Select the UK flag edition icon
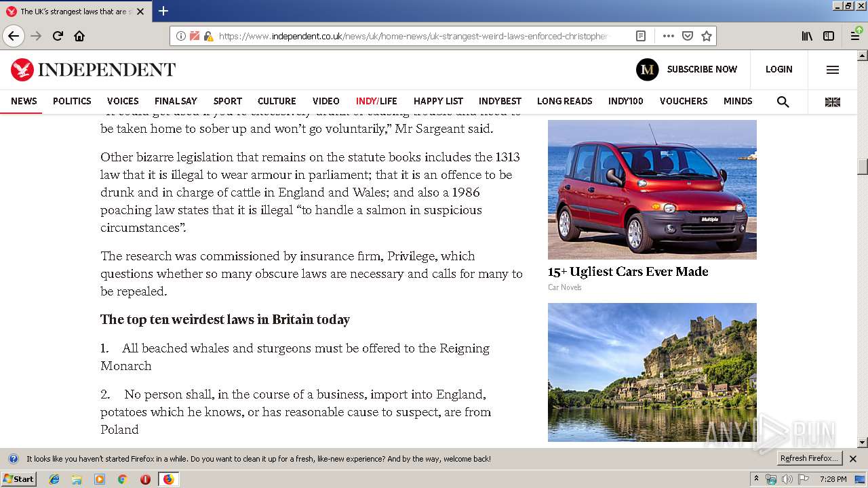 coord(833,102)
